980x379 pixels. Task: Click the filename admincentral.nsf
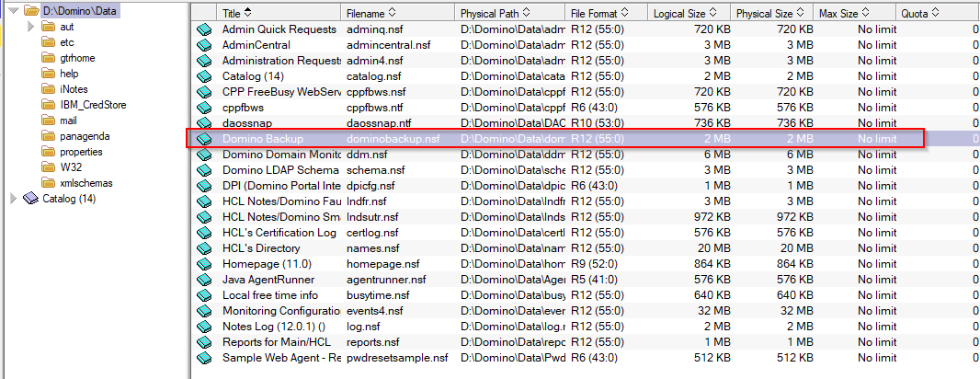click(389, 45)
